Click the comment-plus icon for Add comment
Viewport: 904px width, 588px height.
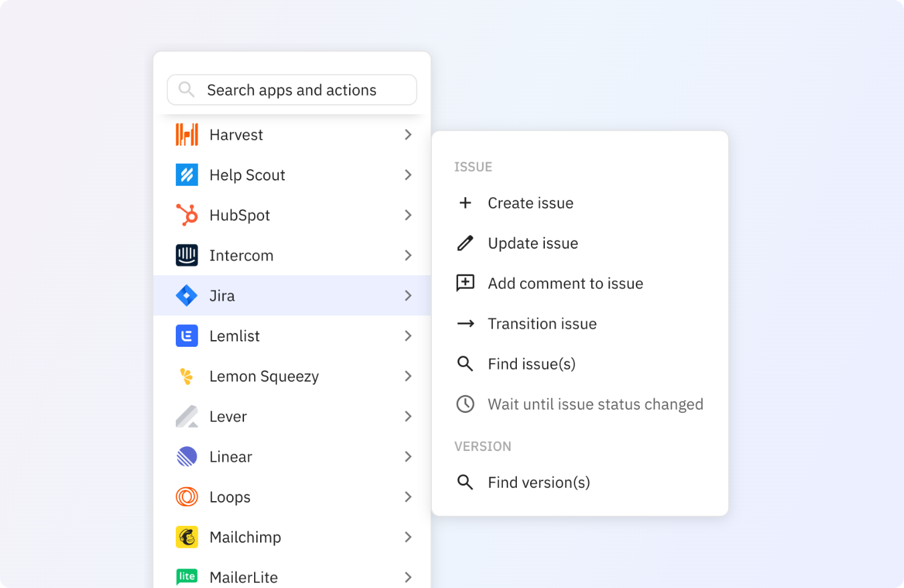tap(465, 283)
